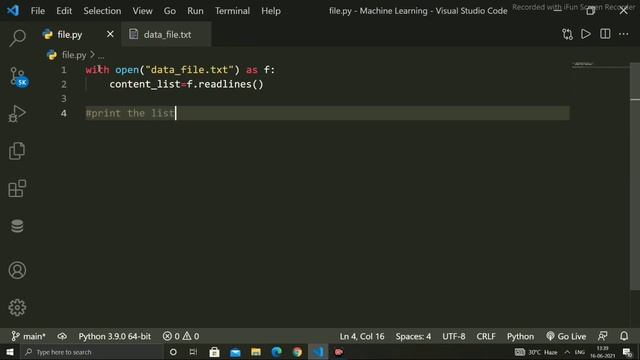
Task: Click the VS Code logo icon
Action: click(x=13, y=10)
